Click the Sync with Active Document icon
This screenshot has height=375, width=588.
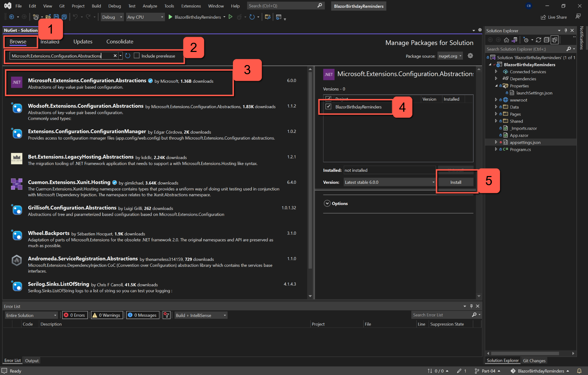click(x=539, y=40)
